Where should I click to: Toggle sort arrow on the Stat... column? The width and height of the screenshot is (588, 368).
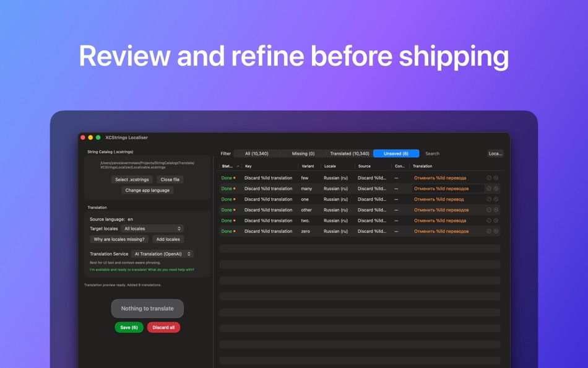click(238, 166)
